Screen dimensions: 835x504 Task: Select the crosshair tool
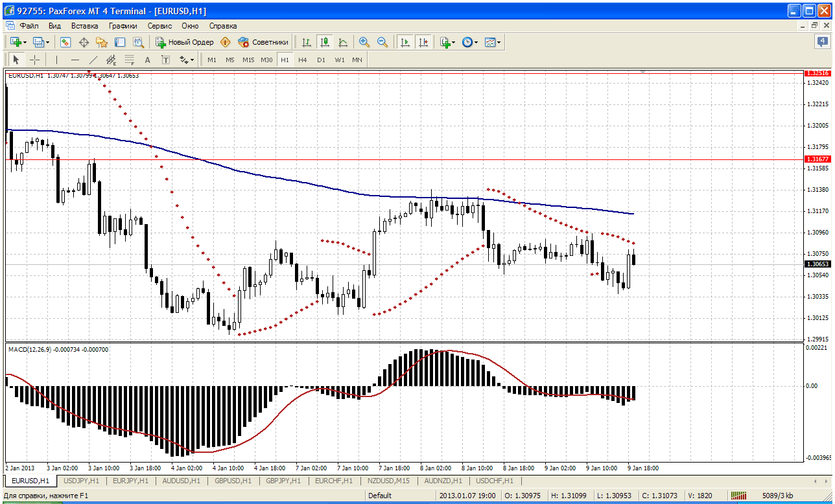(x=35, y=60)
